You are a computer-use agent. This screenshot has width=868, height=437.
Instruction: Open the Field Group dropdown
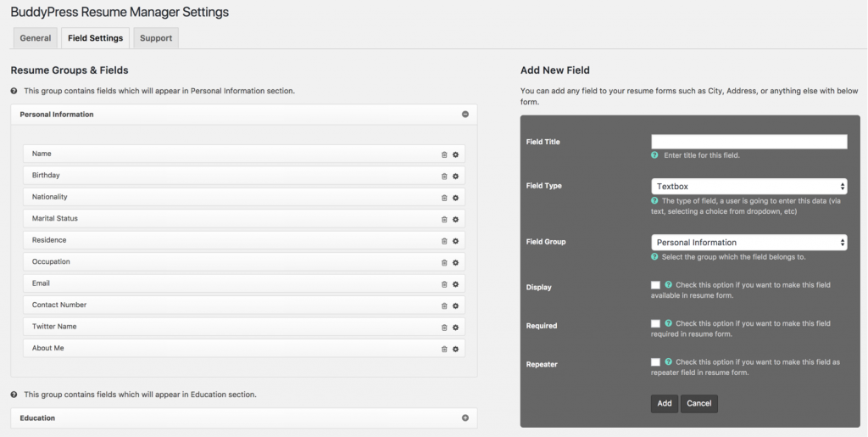[749, 243]
